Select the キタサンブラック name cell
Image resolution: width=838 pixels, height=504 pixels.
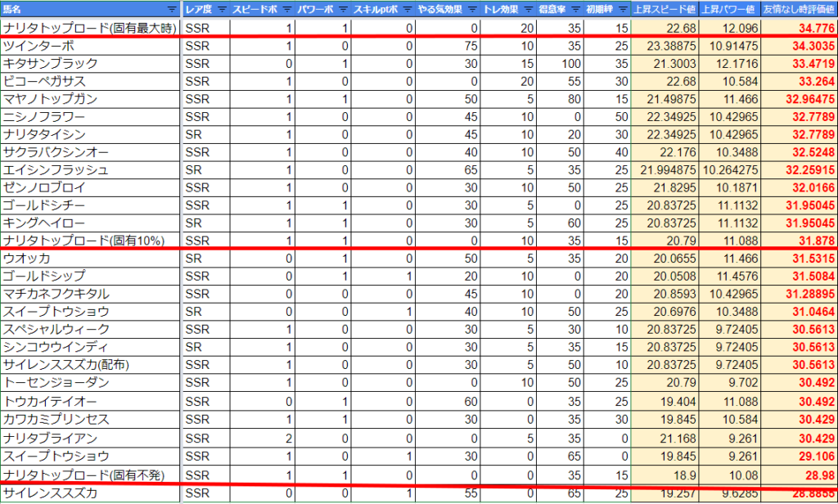tap(90, 64)
